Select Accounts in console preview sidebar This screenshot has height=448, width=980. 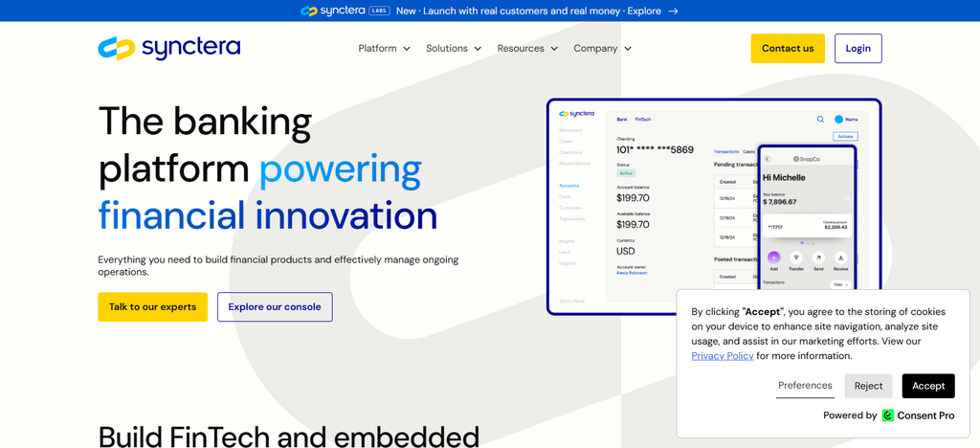pos(568,186)
